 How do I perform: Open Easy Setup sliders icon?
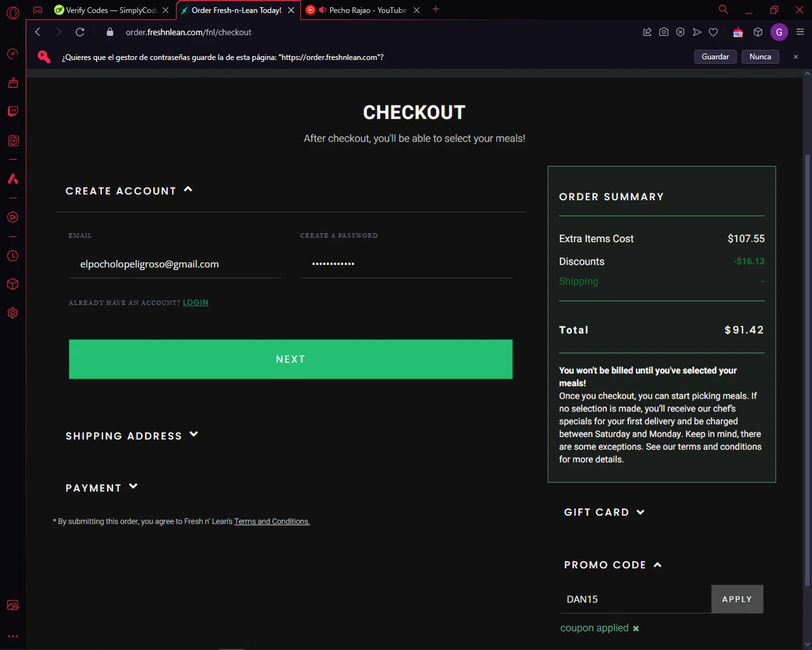(800, 32)
